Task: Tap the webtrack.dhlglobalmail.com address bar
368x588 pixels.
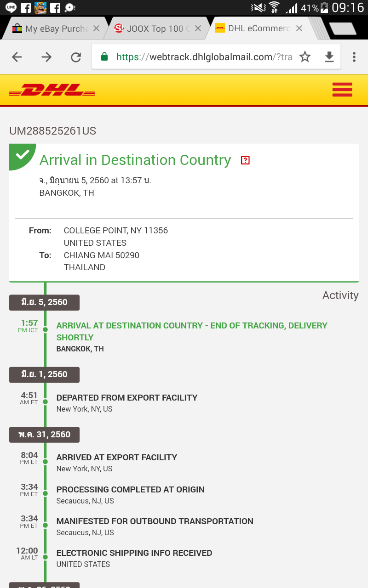Action: coord(204,57)
